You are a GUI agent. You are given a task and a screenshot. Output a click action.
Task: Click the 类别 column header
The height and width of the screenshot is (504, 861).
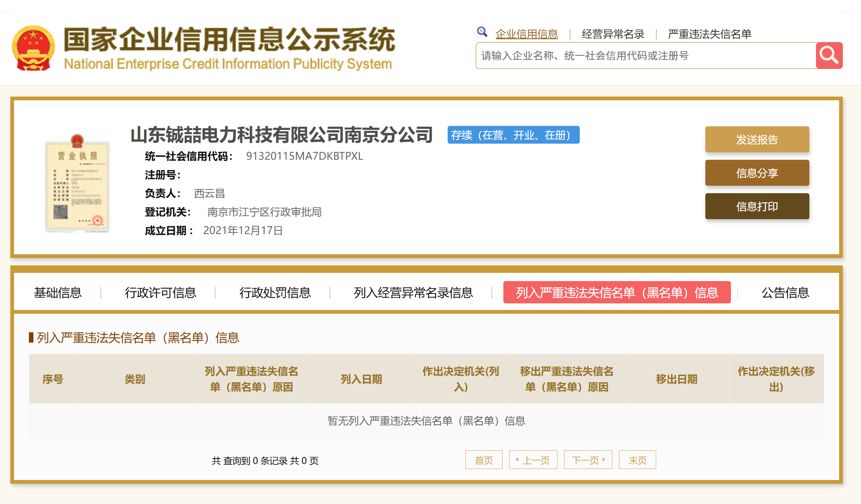click(135, 379)
